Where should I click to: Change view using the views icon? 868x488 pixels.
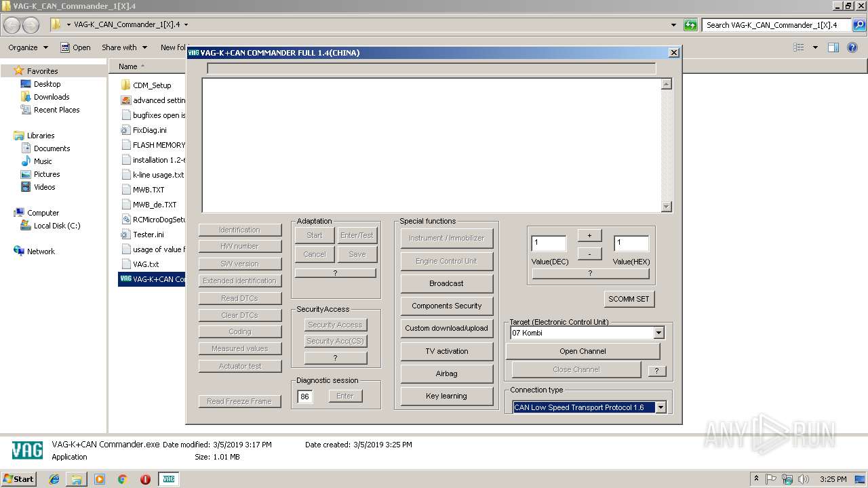[799, 47]
